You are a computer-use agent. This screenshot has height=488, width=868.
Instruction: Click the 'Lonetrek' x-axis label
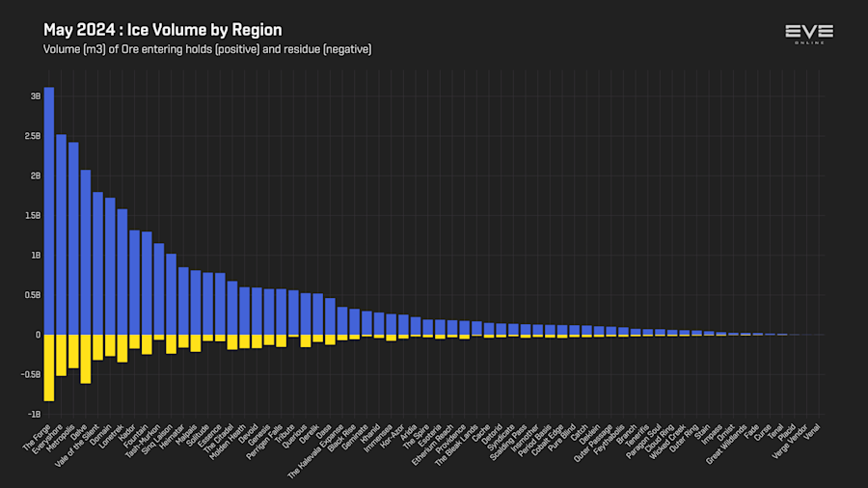[111, 436]
